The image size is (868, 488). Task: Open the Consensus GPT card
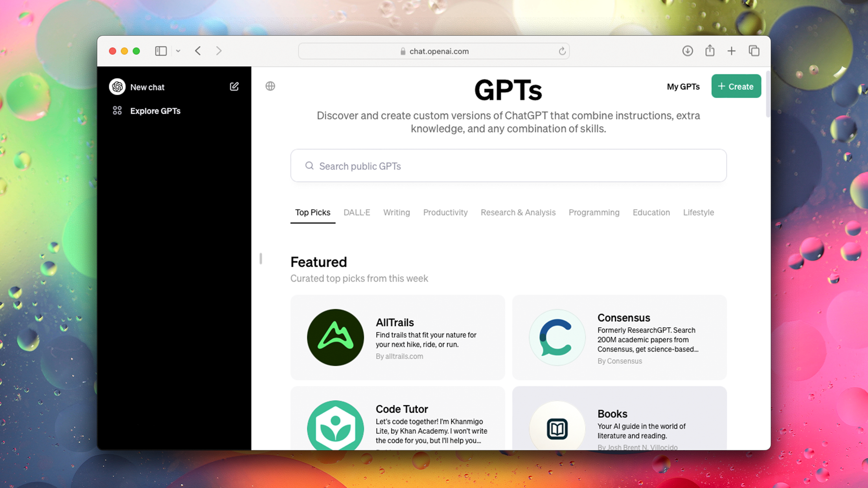click(619, 337)
